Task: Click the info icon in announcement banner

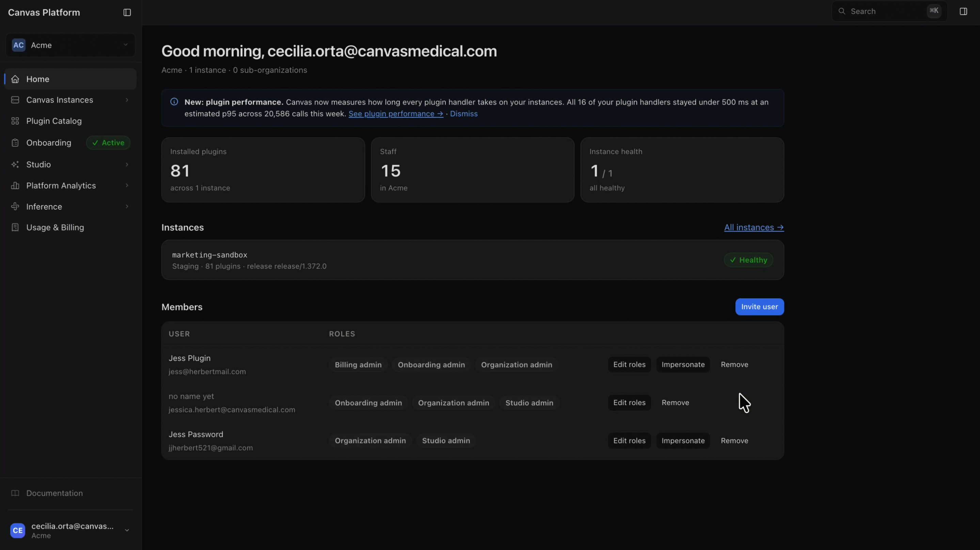Action: (174, 101)
